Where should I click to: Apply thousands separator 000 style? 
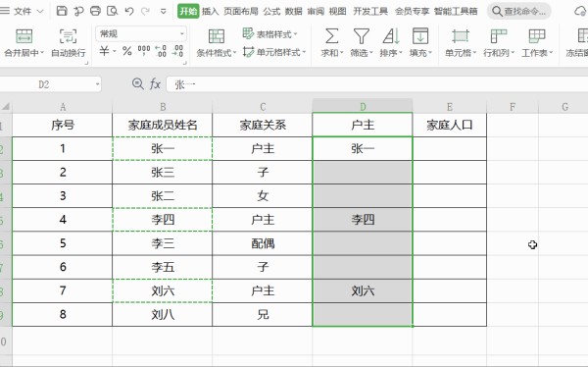[x=144, y=51]
